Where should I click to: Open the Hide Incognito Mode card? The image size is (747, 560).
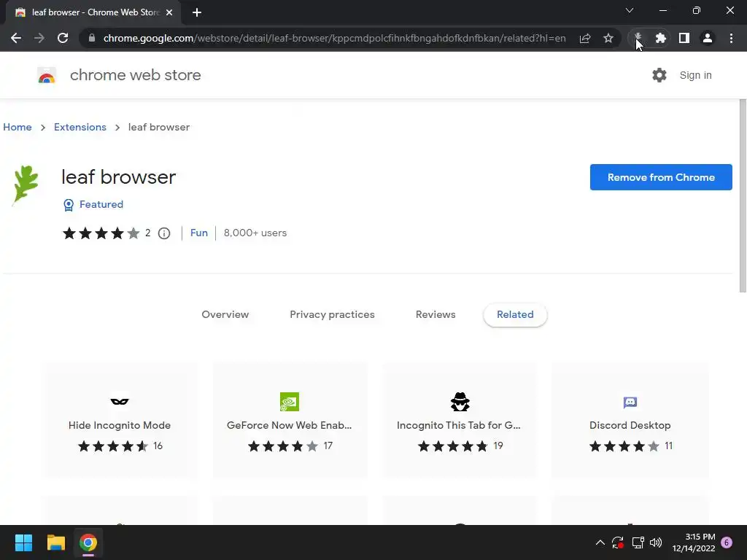[x=120, y=421]
